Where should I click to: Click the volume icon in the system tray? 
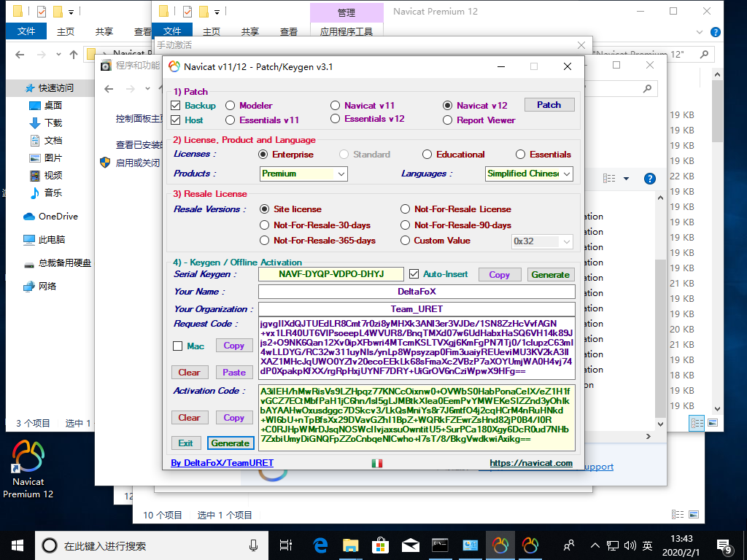(630, 545)
